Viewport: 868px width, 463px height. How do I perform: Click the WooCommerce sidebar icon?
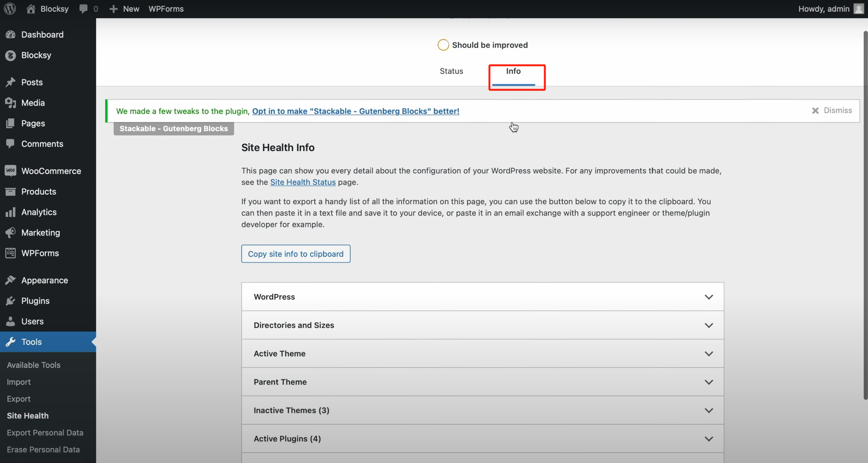click(x=11, y=171)
